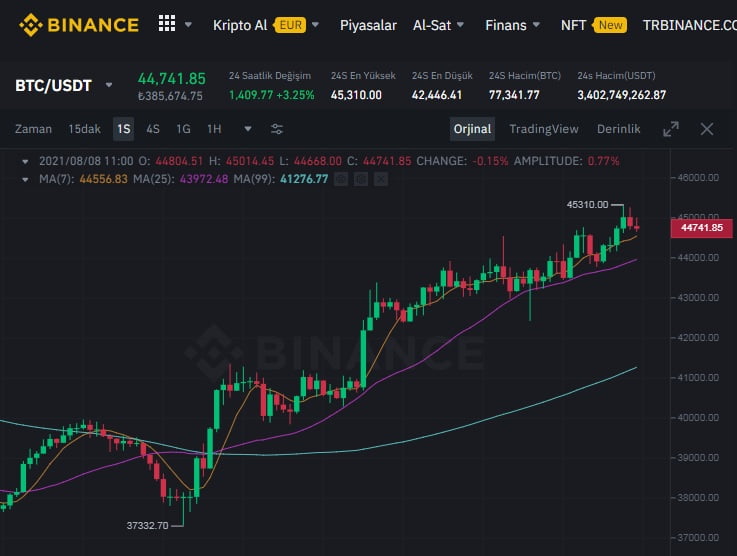The height and width of the screenshot is (556, 737).
Task: Switch to the TradingView chart tab
Action: click(543, 129)
